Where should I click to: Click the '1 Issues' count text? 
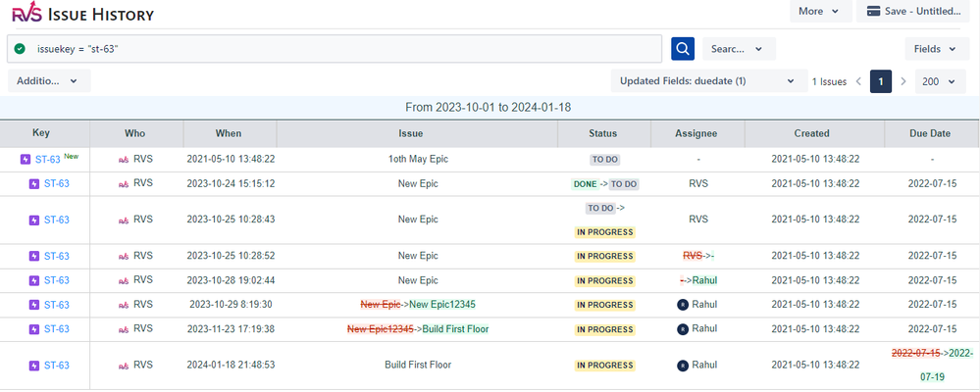829,81
